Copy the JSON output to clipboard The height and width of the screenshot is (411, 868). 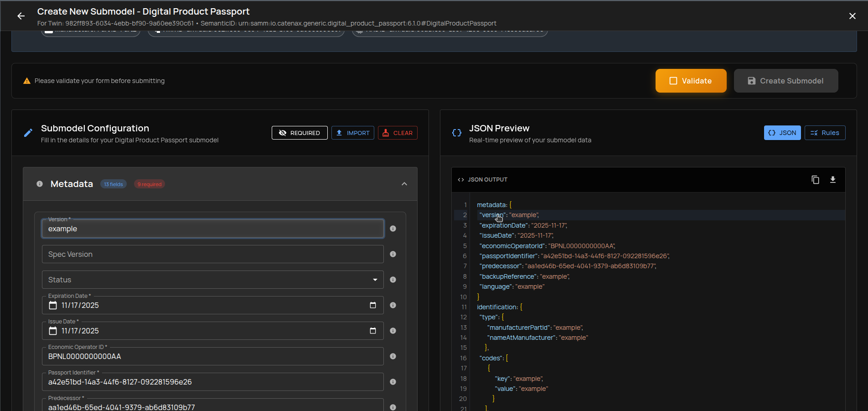(816, 179)
